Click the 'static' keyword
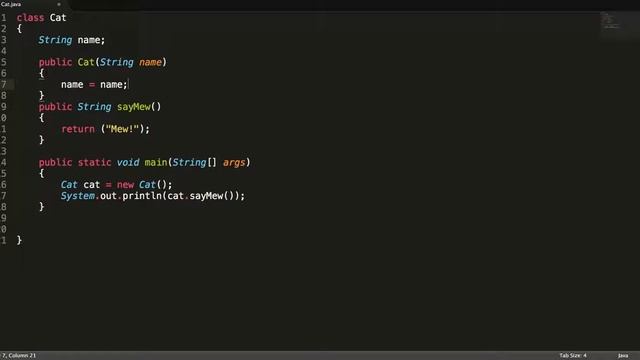The width and height of the screenshot is (640, 360). pos(94,162)
